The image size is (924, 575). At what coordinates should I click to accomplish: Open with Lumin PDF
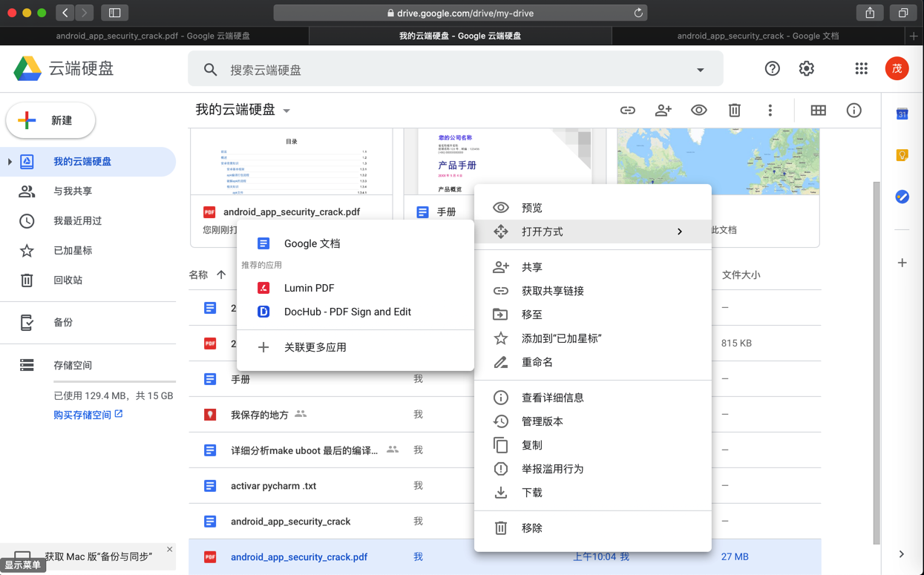[x=355, y=288]
